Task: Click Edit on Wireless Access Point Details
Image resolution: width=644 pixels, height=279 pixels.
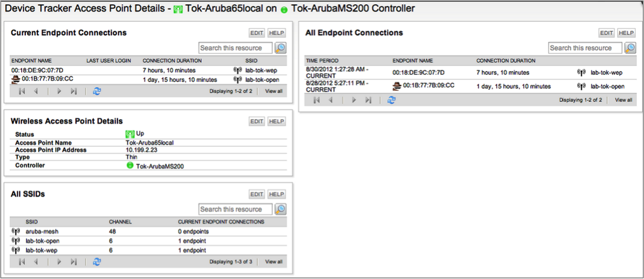Action: pyautogui.click(x=257, y=121)
